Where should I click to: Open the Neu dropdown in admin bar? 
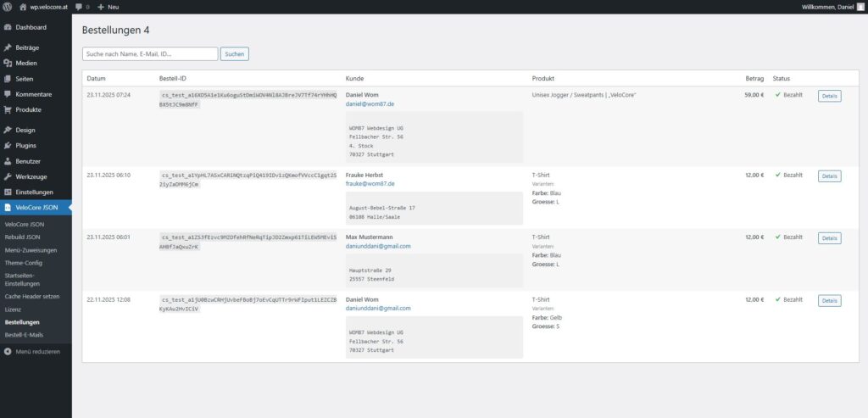[108, 7]
